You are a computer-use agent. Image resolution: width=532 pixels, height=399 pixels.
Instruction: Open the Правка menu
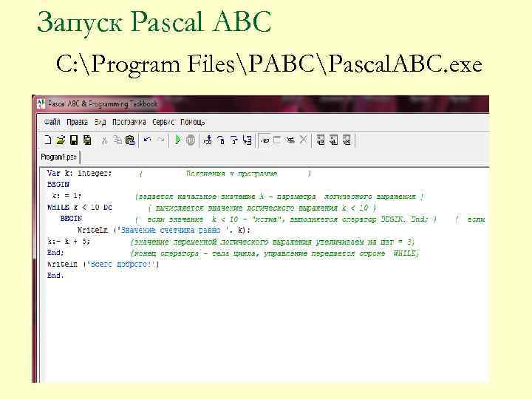(77, 122)
